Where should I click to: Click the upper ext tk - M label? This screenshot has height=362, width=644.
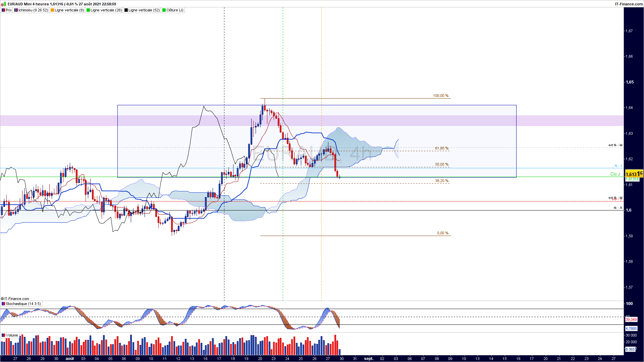pos(615,145)
